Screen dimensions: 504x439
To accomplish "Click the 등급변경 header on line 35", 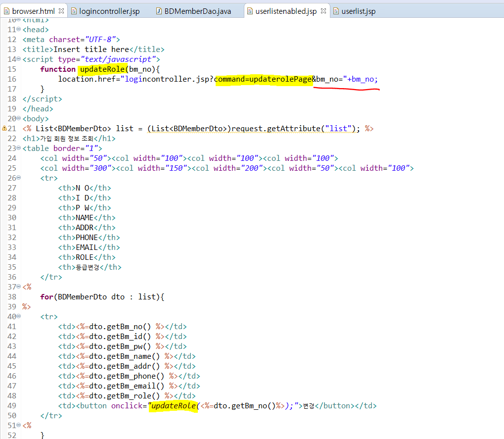I will (x=88, y=267).
